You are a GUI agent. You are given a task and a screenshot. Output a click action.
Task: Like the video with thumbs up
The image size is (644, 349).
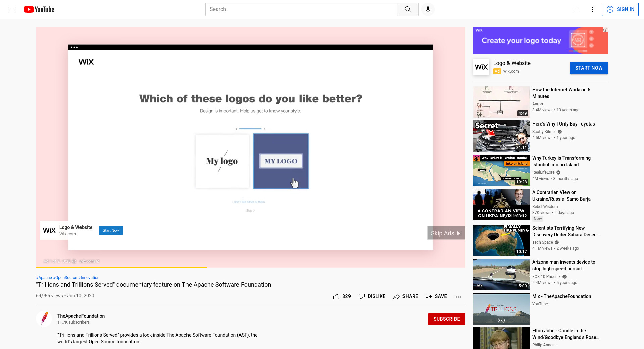(x=342, y=296)
